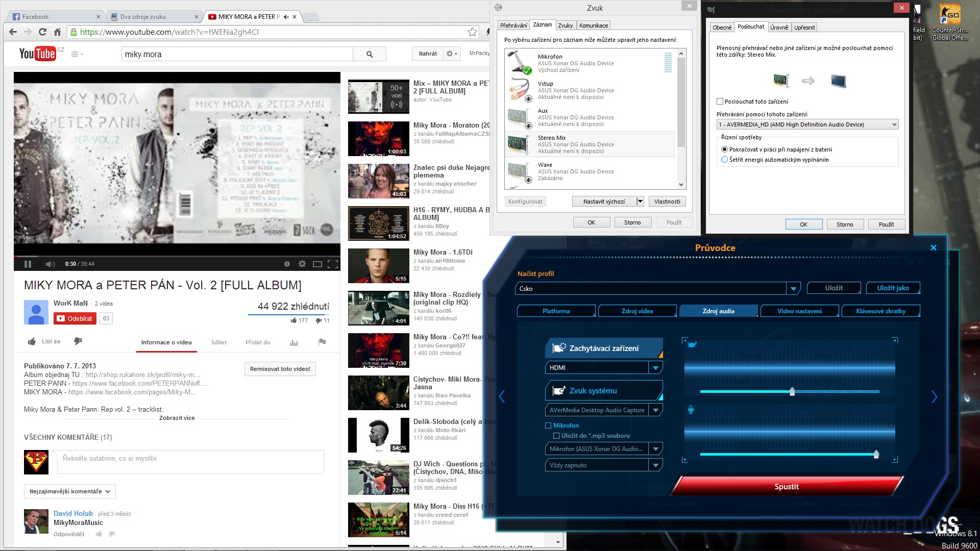Image resolution: width=980 pixels, height=551 pixels.
Task: Seek on the YouTube progress bar
Action: (x=177, y=256)
